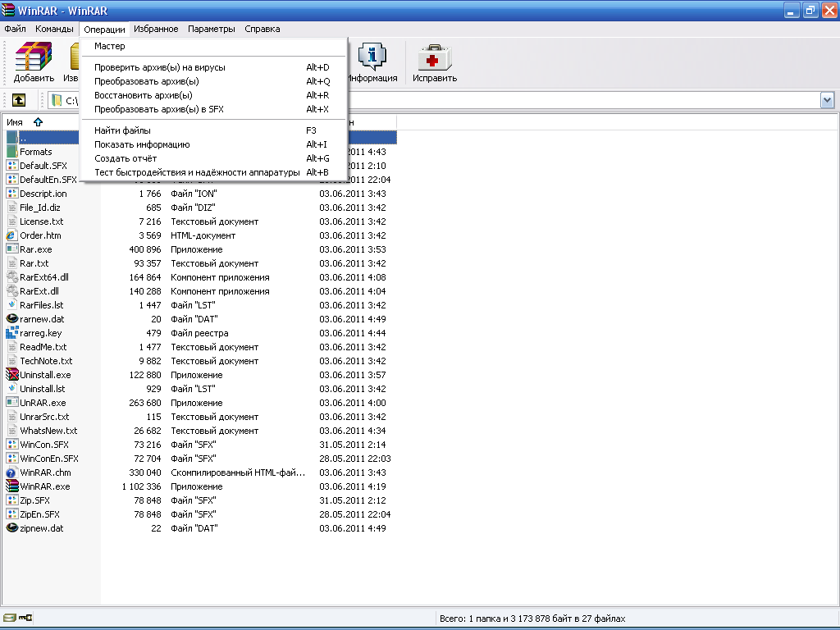840x630 pixels.
Task: Select Uninstall.exe in the file list
Action: 45,375
